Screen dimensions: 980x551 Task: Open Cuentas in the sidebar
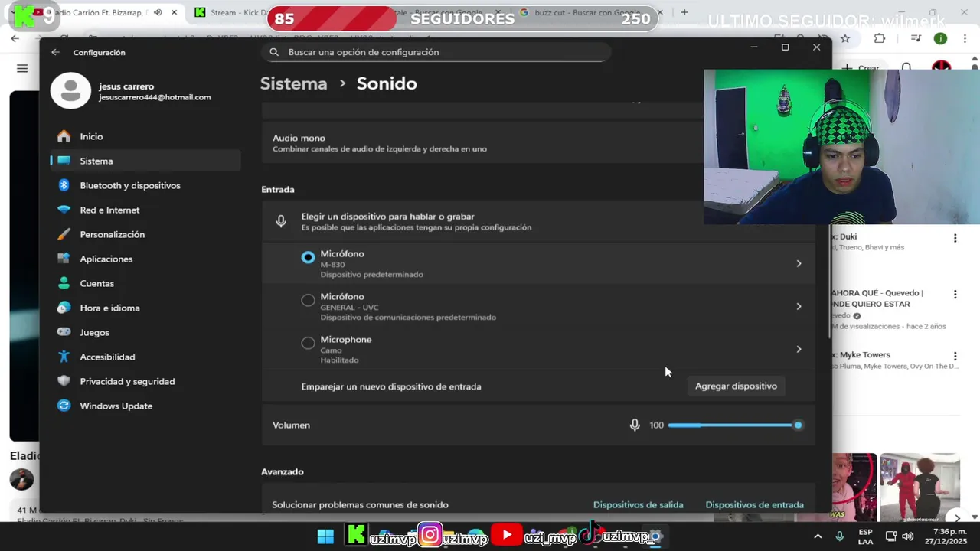(145, 283)
